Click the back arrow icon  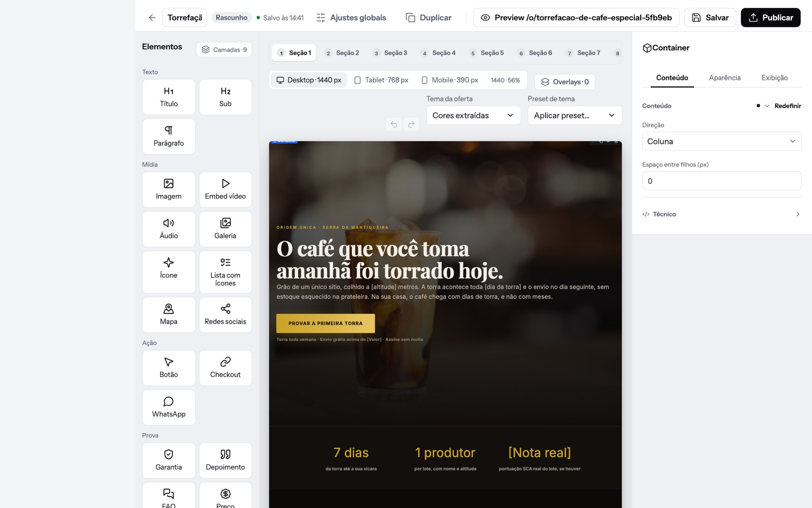tap(152, 18)
